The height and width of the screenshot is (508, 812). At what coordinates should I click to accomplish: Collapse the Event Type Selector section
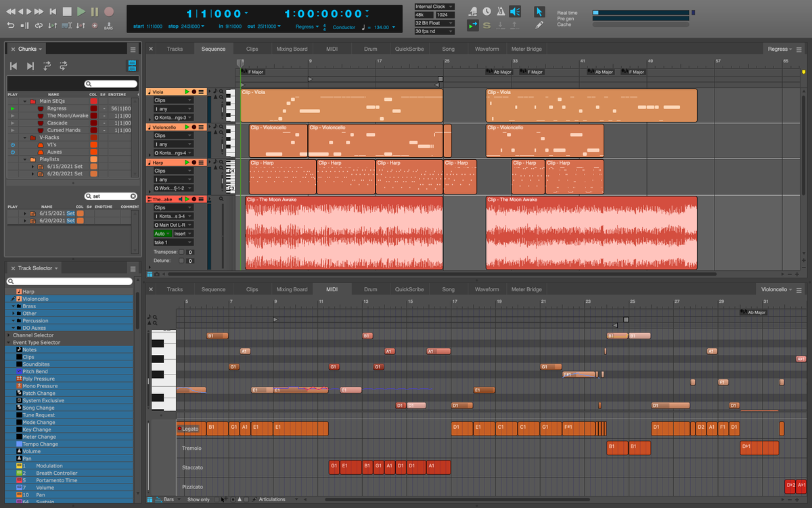tap(9, 343)
